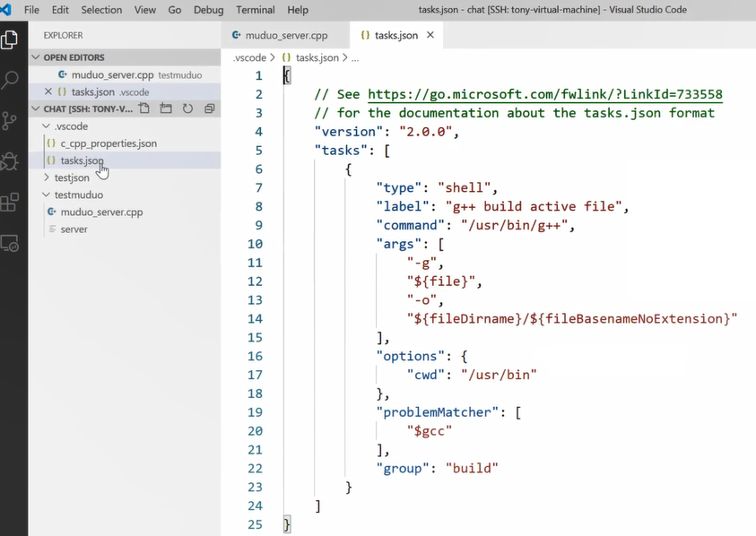This screenshot has height=536, width=756.
Task: Open the Extensions view
Action: [10, 203]
